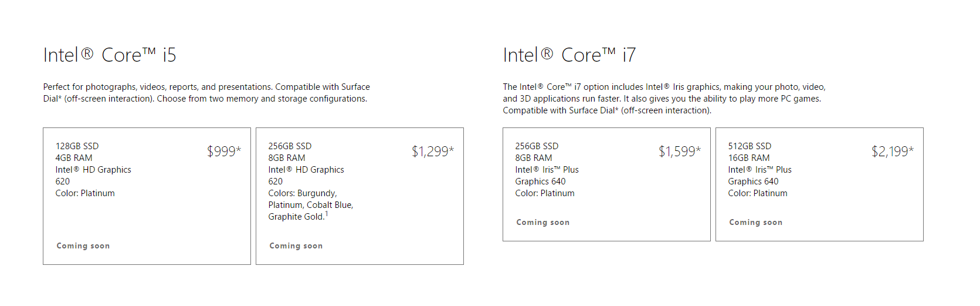The width and height of the screenshot is (980, 306).
Task: Click Intel HD Graphics 620 text in 4GB card
Action: tap(93, 176)
